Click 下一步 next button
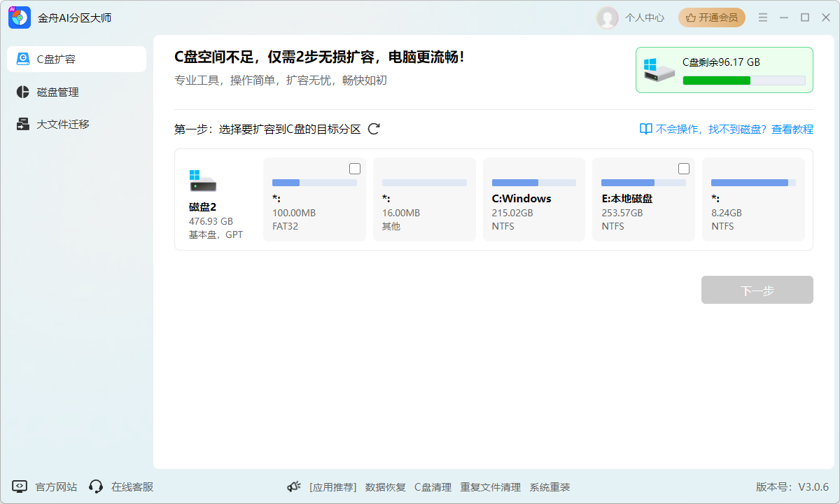Viewport: 840px width, 504px height. tap(757, 290)
